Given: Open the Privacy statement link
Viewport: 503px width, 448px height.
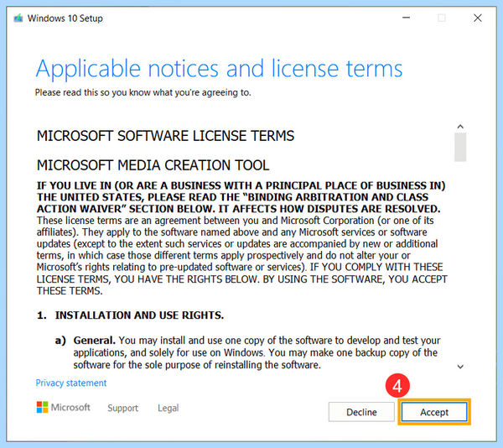Looking at the screenshot, I should [71, 383].
